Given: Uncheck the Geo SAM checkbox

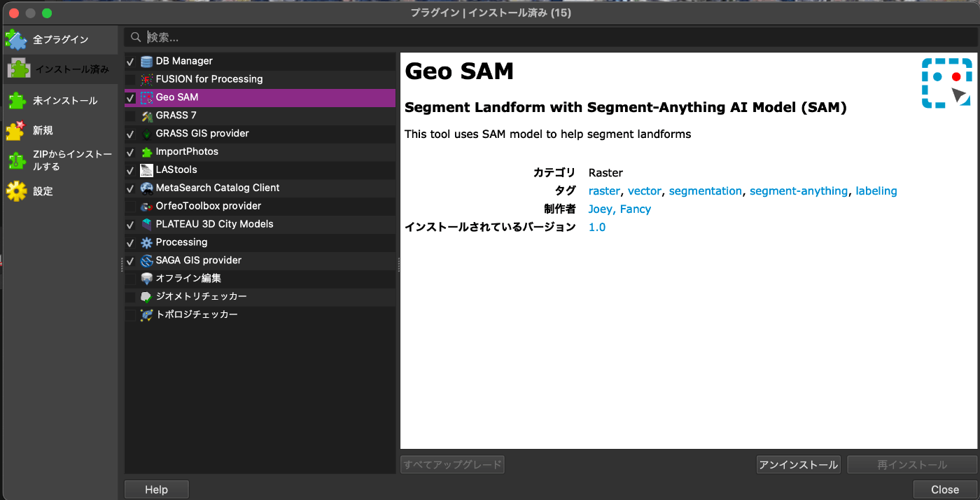Looking at the screenshot, I should click(x=130, y=98).
